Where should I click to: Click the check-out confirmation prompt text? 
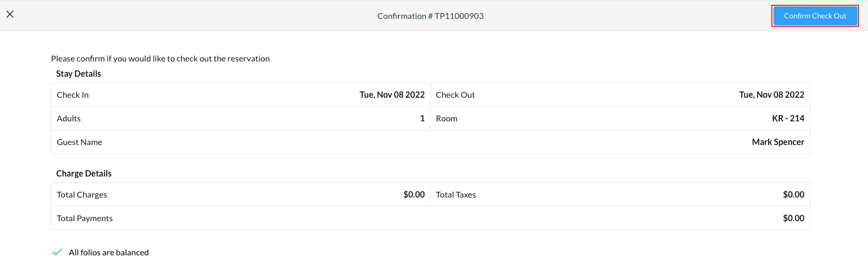[x=160, y=58]
